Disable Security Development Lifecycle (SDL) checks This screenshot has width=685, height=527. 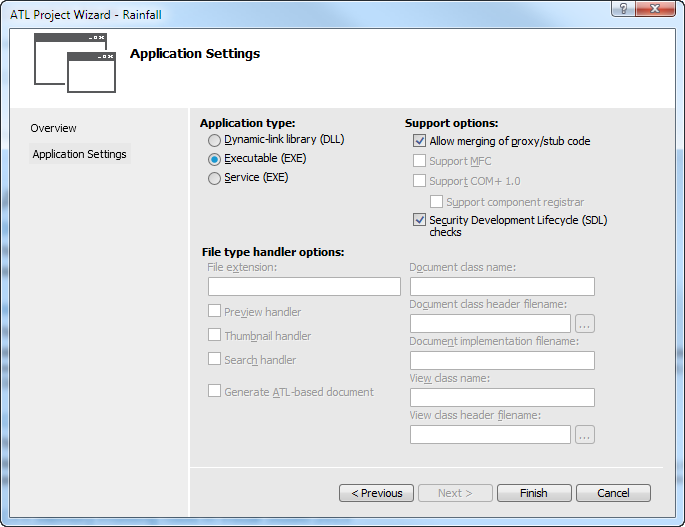click(x=419, y=219)
